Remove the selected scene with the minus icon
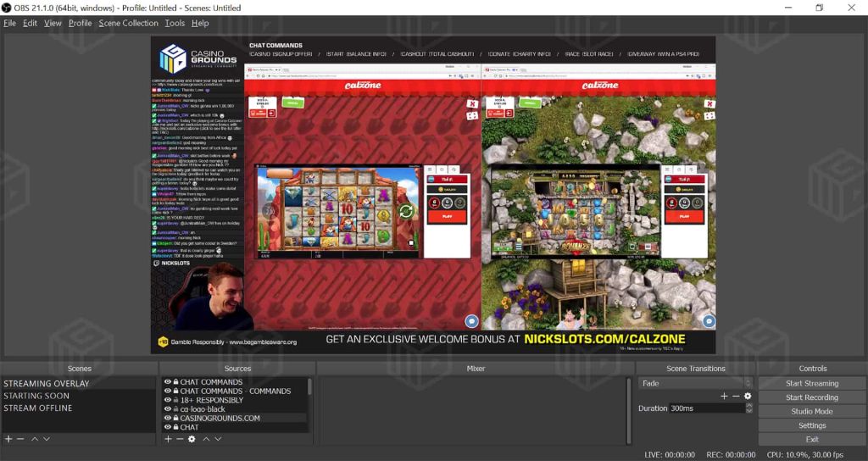The width and height of the screenshot is (868, 461). coord(20,439)
